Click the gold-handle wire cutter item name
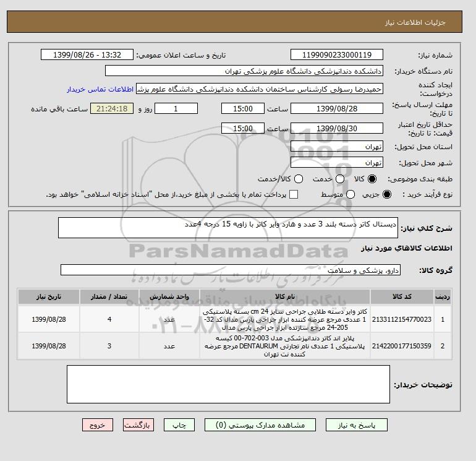The width and height of the screenshot is (476, 461). click(x=285, y=319)
